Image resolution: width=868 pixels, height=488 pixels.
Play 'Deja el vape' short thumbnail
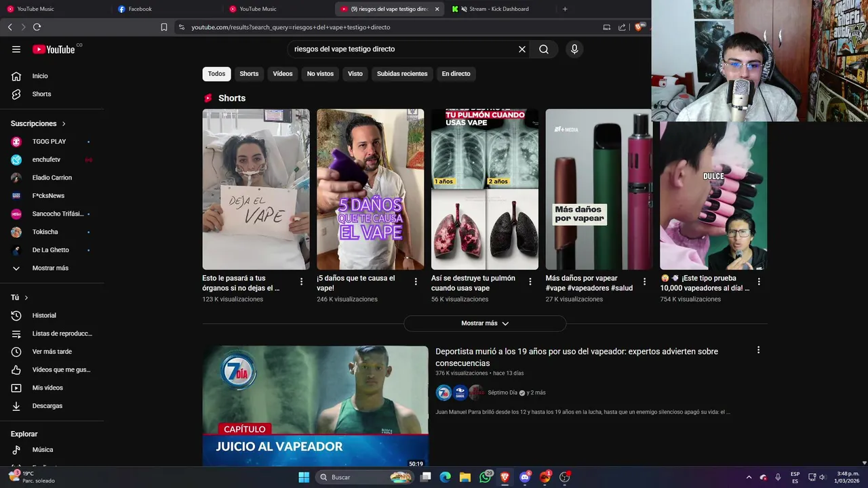[x=256, y=189]
